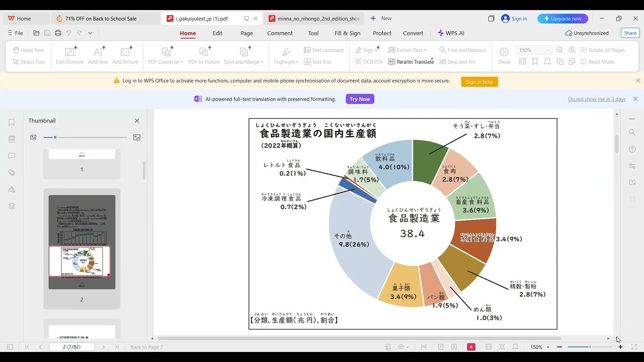This screenshot has height=362, width=644.
Task: Switch to the minna_no_nihongo document tab
Action: click(x=314, y=19)
